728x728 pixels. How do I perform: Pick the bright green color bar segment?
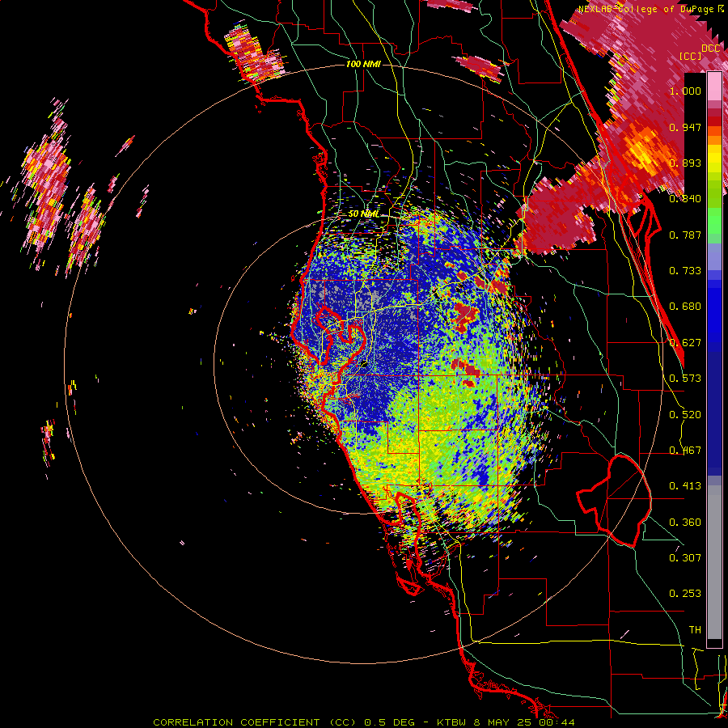coord(714,221)
